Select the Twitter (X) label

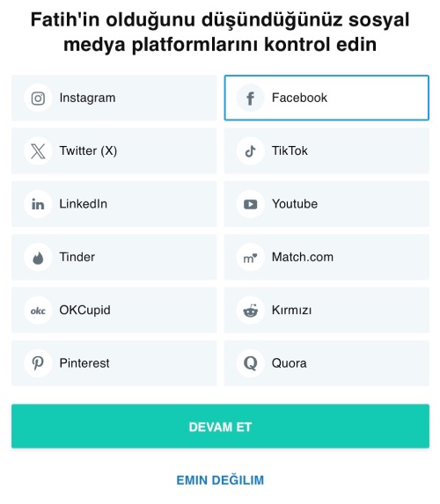[88, 150]
